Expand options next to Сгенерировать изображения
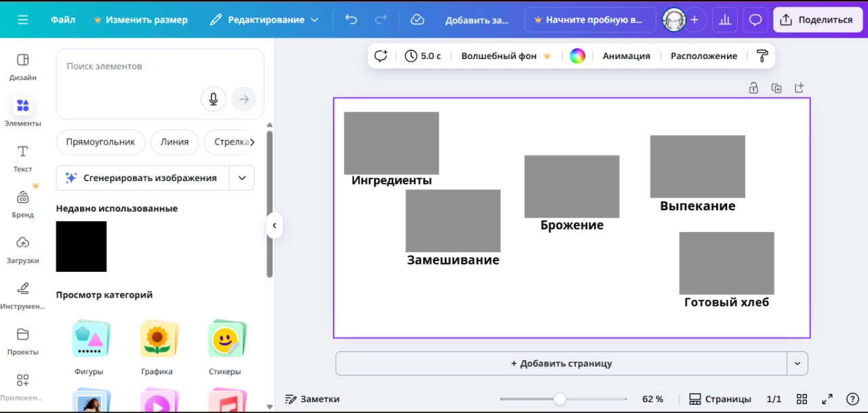 point(242,177)
